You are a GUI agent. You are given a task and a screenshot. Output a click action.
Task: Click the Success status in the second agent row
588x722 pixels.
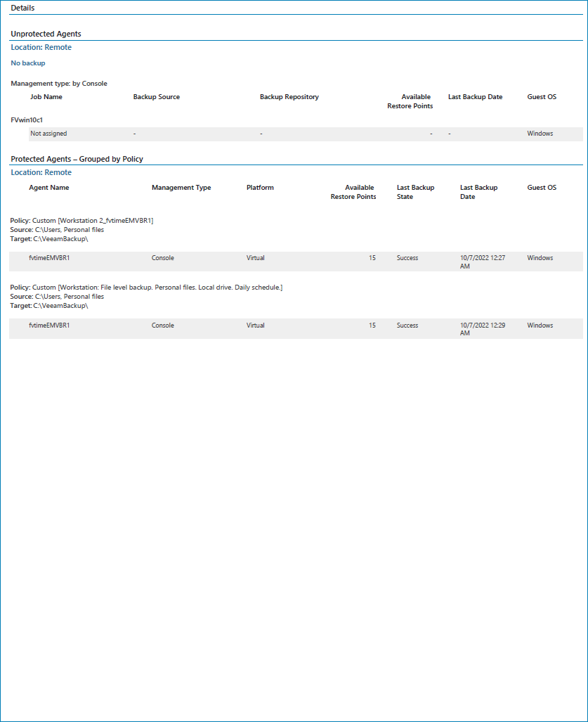pos(407,325)
